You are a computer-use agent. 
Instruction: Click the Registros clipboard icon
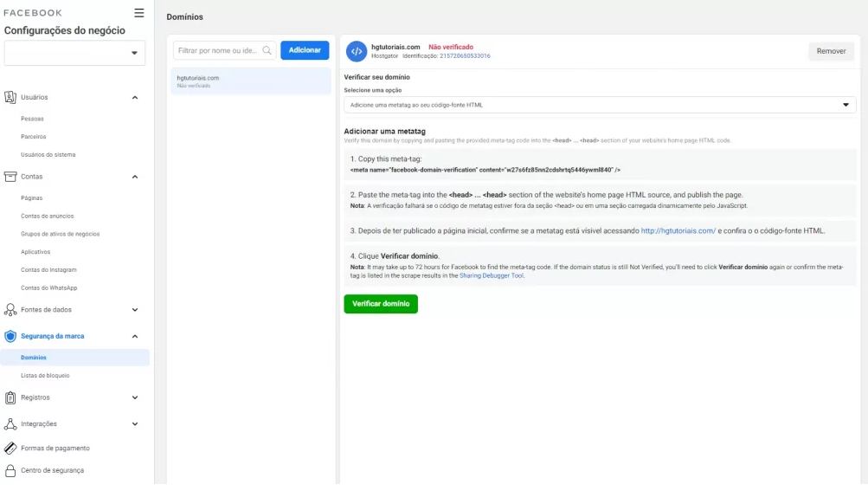point(10,397)
